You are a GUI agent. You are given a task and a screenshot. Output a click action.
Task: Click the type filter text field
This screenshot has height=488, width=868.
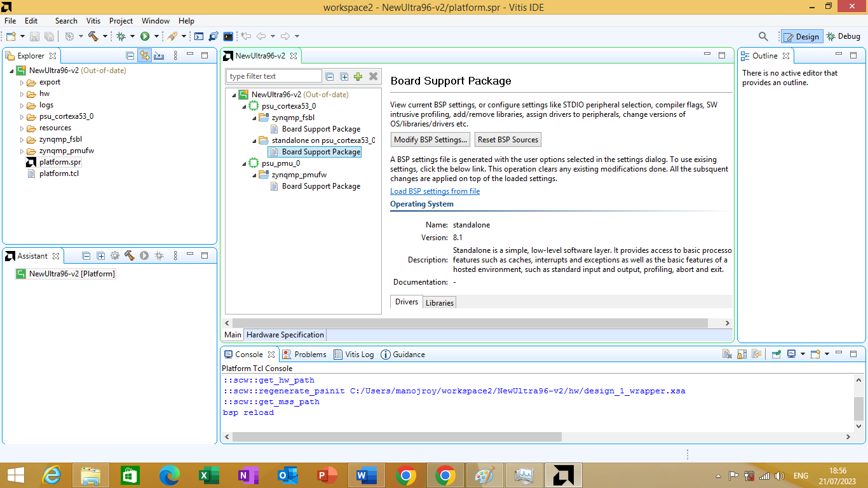point(275,76)
